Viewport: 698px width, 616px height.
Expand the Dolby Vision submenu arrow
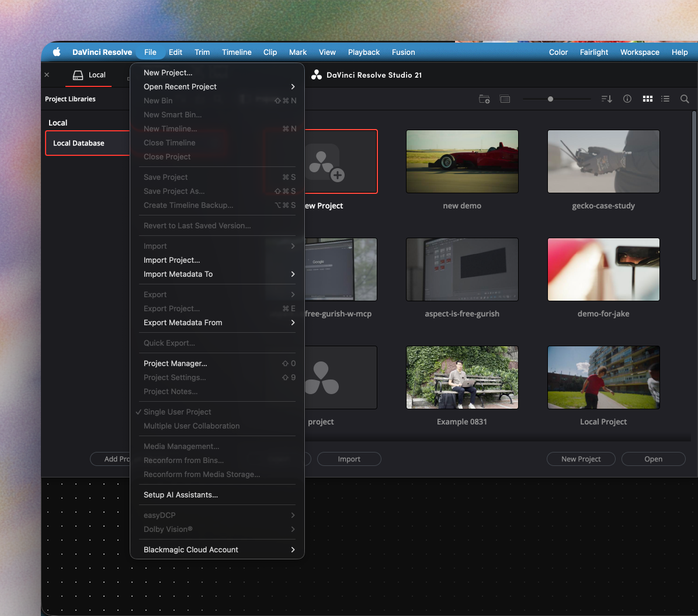tap(293, 529)
